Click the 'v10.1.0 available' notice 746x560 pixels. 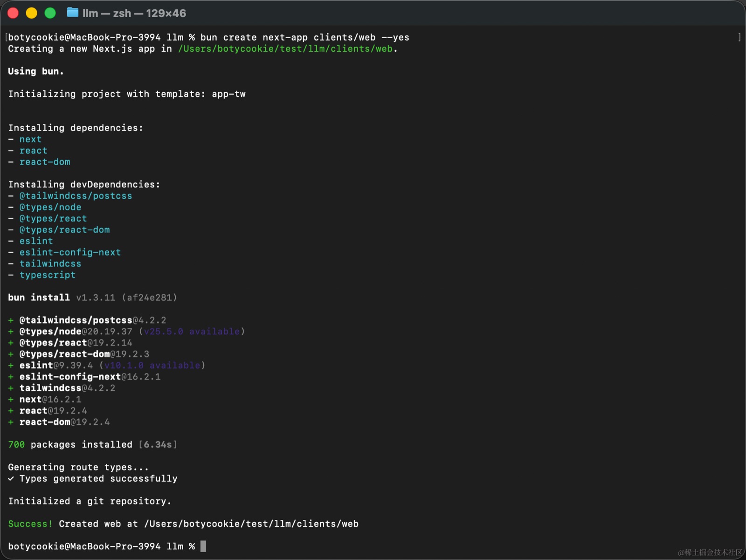pos(152,365)
